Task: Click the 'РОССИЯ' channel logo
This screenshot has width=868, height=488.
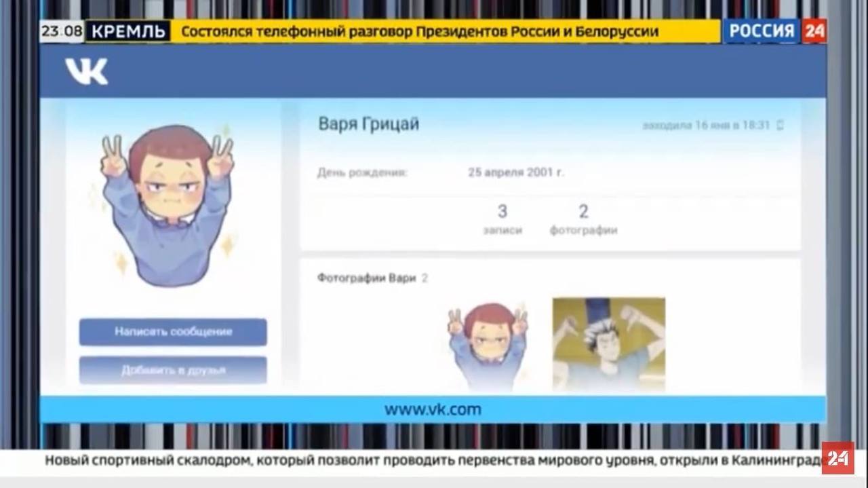Action: coord(762,31)
